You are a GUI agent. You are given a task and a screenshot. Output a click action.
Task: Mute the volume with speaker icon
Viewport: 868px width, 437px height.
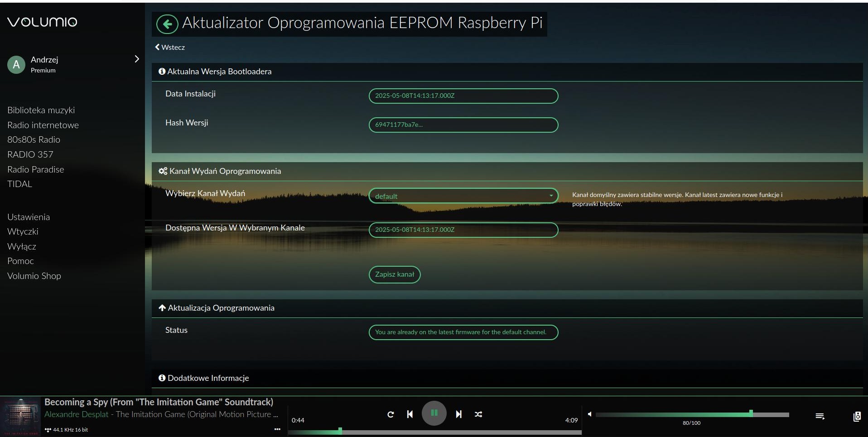coord(589,414)
